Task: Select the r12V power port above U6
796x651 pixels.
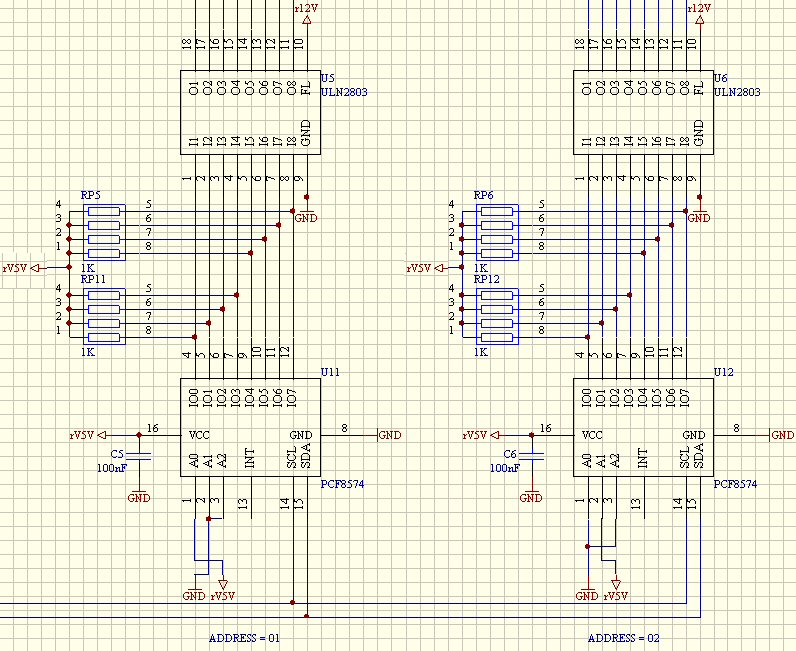Action: (x=699, y=9)
